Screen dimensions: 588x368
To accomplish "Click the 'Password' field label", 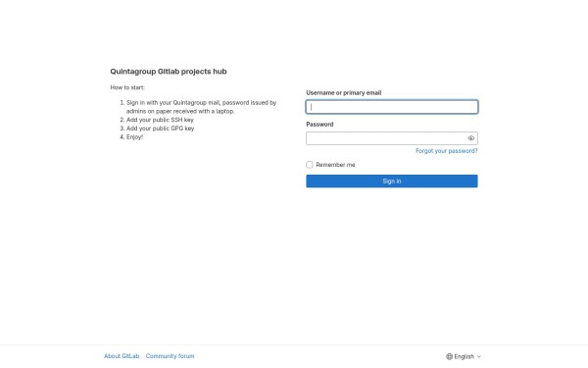I will pyautogui.click(x=319, y=125).
